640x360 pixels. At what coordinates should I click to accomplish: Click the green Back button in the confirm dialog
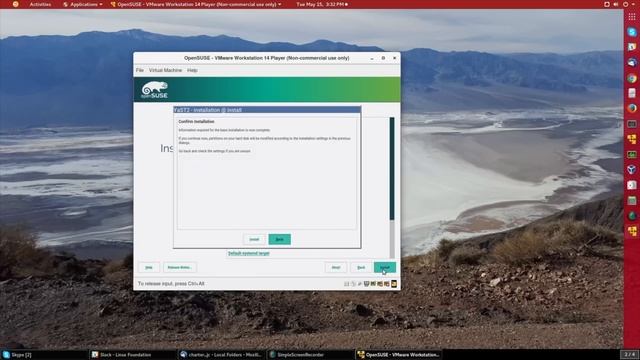[x=280, y=239]
